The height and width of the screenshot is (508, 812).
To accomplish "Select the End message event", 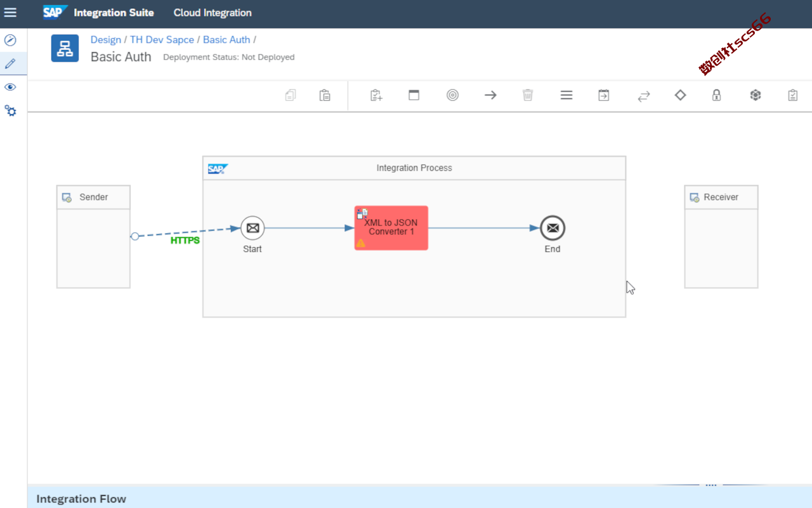I will pyautogui.click(x=553, y=228).
